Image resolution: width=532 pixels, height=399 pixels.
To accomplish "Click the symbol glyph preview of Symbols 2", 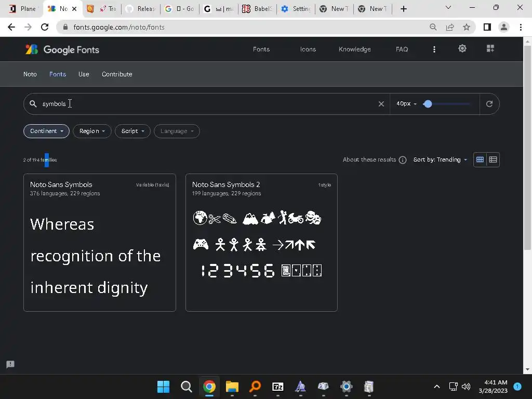I will [257, 245].
